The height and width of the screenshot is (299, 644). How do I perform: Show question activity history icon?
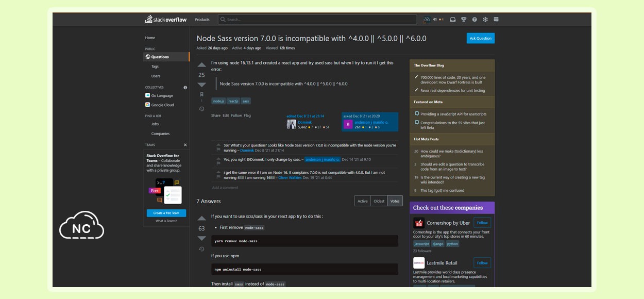201,109
